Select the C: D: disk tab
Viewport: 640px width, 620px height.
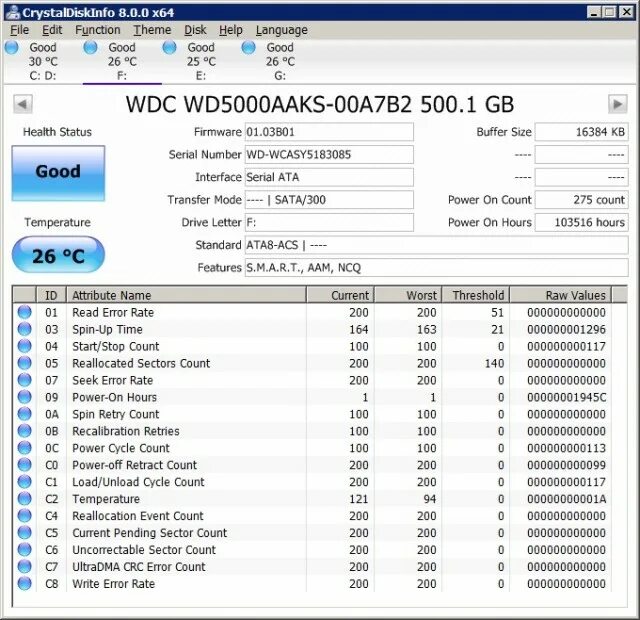(x=43, y=61)
